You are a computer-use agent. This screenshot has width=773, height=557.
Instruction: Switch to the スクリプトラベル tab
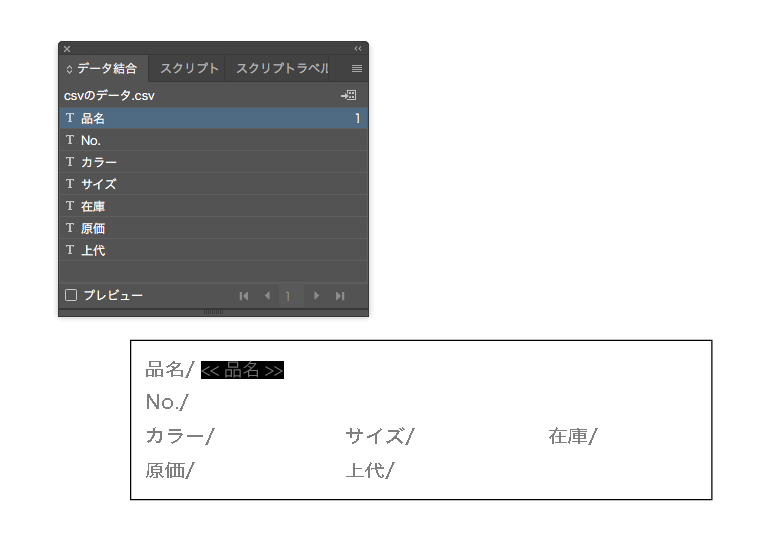click(x=282, y=69)
